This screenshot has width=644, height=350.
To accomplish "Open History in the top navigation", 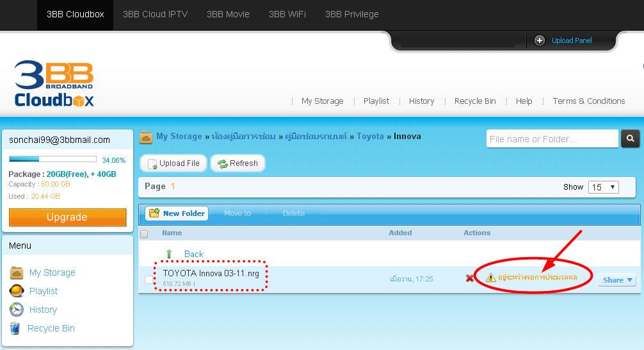I will point(421,101).
